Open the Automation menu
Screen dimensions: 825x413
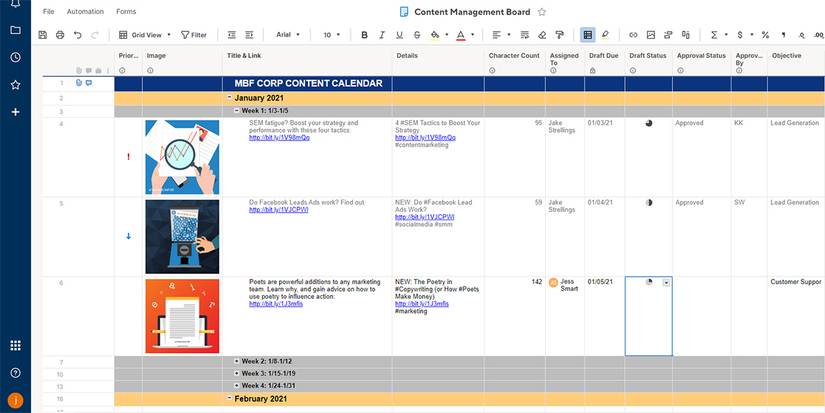pos(85,12)
